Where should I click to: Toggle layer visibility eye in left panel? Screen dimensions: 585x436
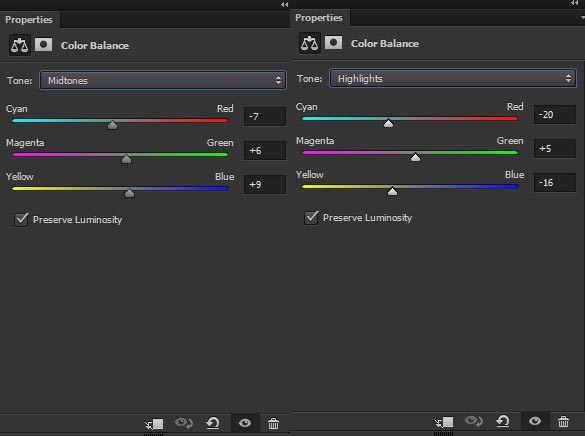coord(245,423)
